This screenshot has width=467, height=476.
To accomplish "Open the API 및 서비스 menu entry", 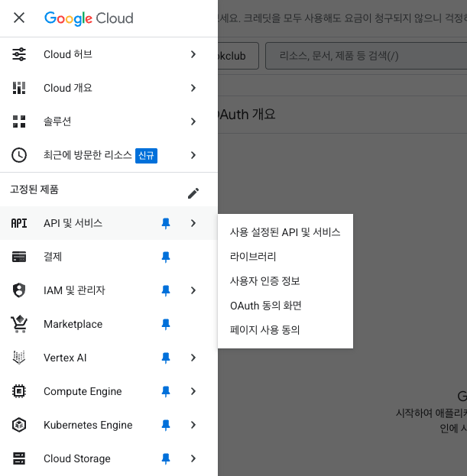I will pos(109,223).
